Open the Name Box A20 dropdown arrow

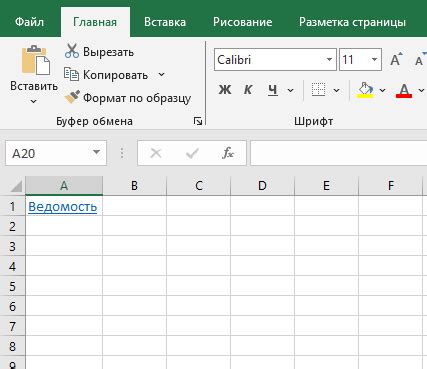(96, 152)
